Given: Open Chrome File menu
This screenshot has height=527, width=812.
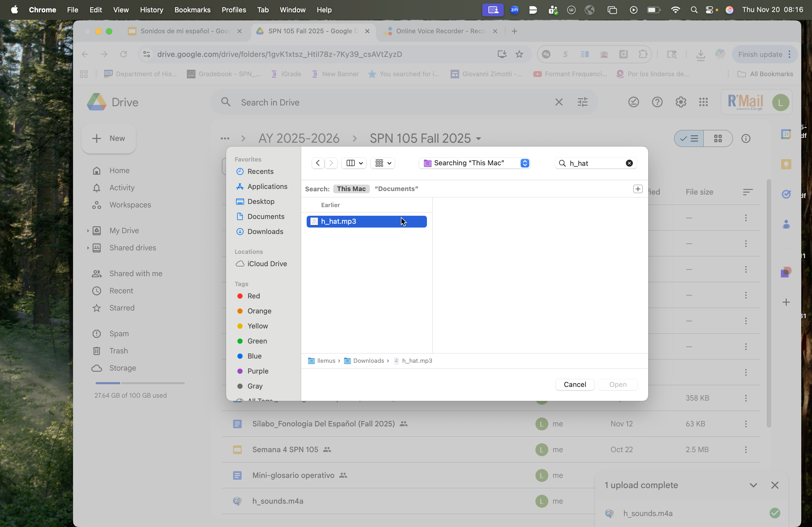Looking at the screenshot, I should click(x=72, y=10).
